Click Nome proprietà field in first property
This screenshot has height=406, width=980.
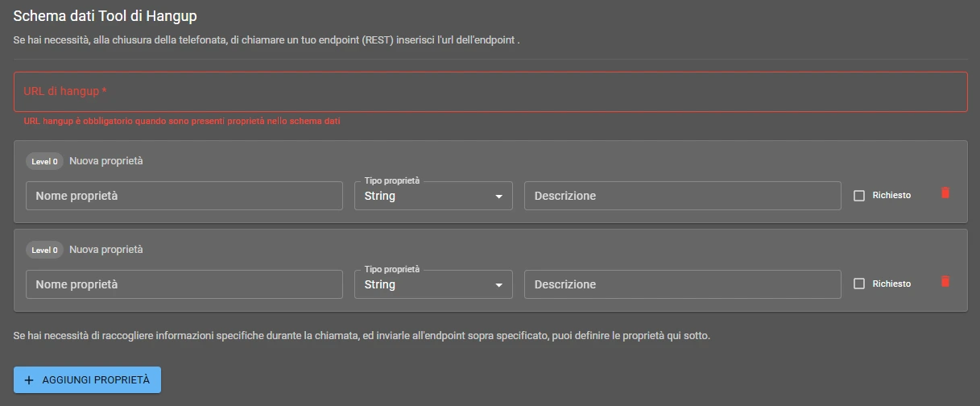tap(184, 196)
